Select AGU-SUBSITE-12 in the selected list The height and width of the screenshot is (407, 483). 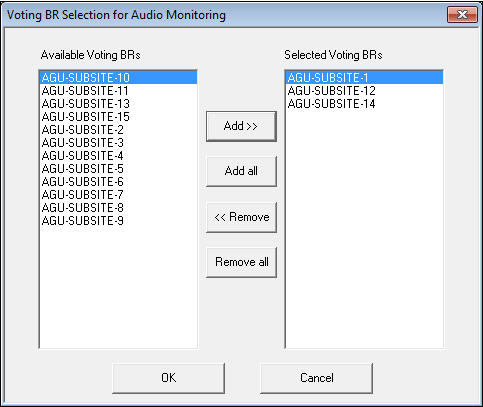pyautogui.click(x=364, y=91)
